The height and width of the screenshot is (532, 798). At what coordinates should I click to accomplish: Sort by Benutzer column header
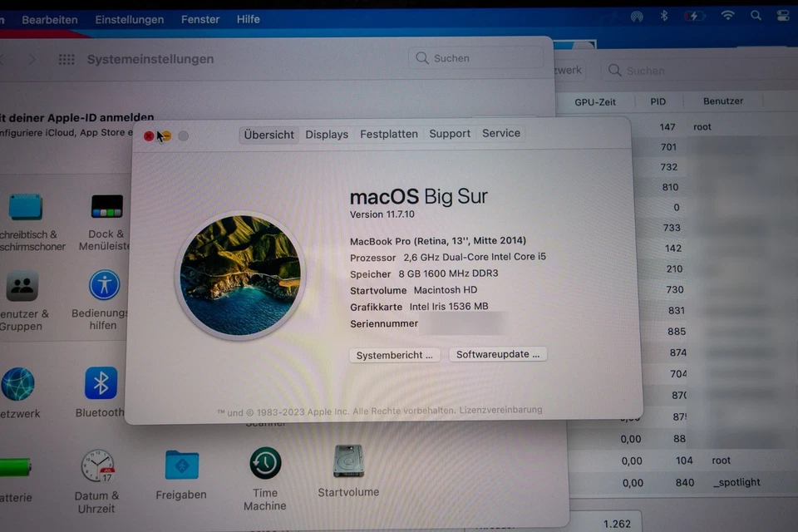pos(722,101)
